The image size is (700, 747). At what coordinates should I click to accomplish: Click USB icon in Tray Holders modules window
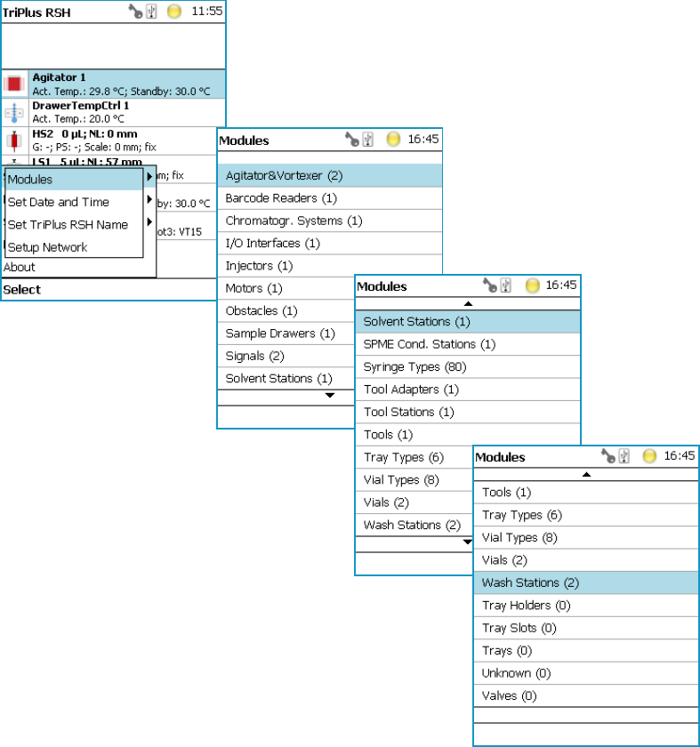click(x=624, y=456)
